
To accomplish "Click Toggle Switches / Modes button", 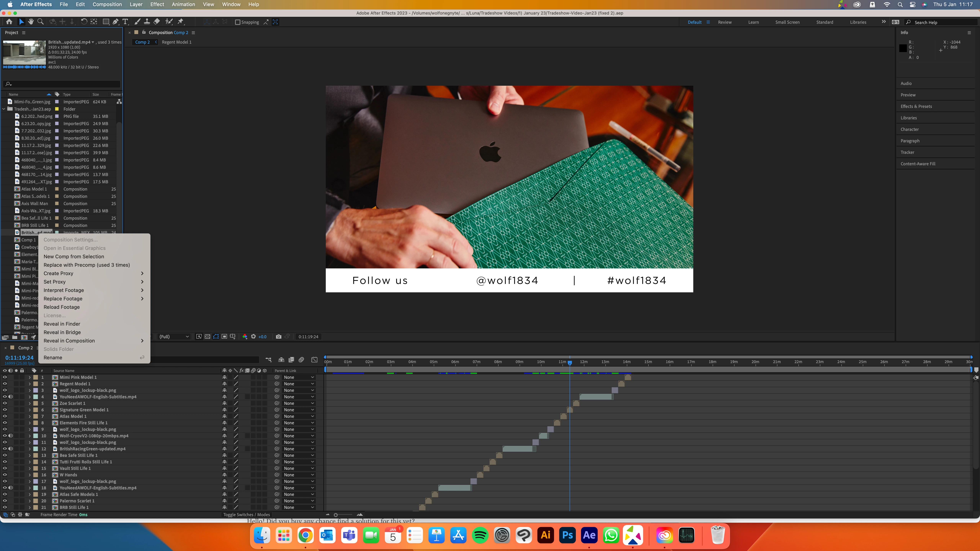I will 247,515.
